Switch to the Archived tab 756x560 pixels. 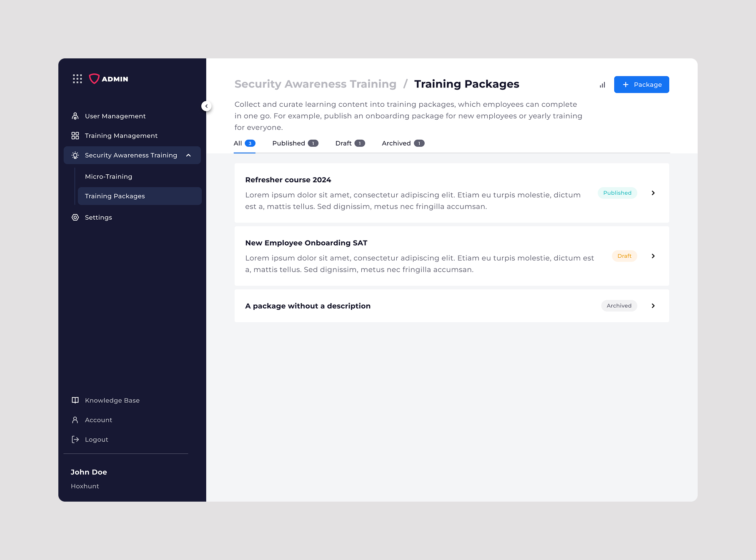point(403,143)
